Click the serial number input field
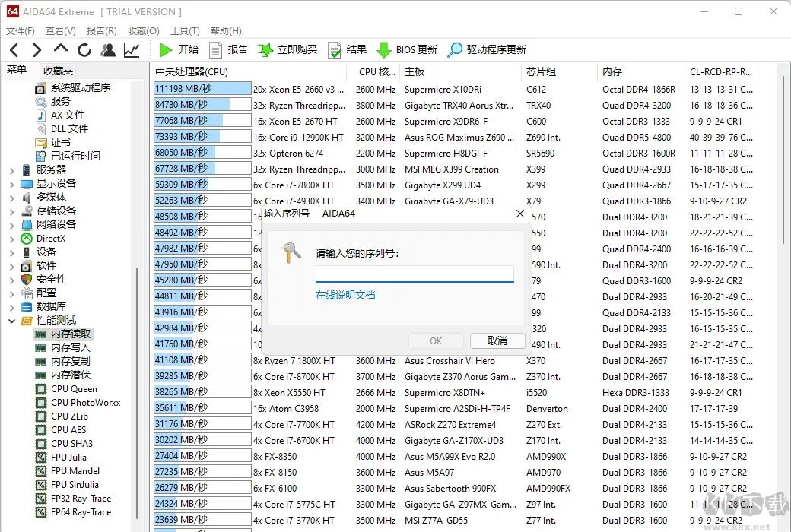791x532 pixels. [x=415, y=274]
